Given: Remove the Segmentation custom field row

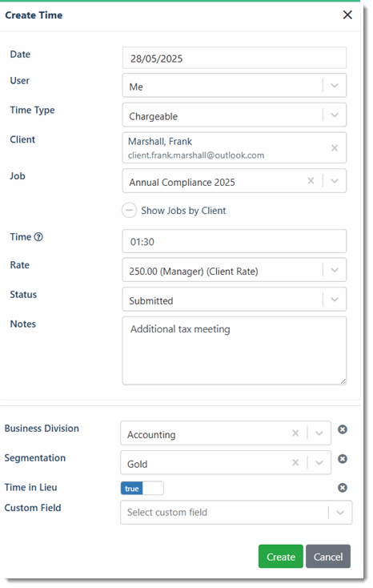Looking at the screenshot, I should pos(343,459).
